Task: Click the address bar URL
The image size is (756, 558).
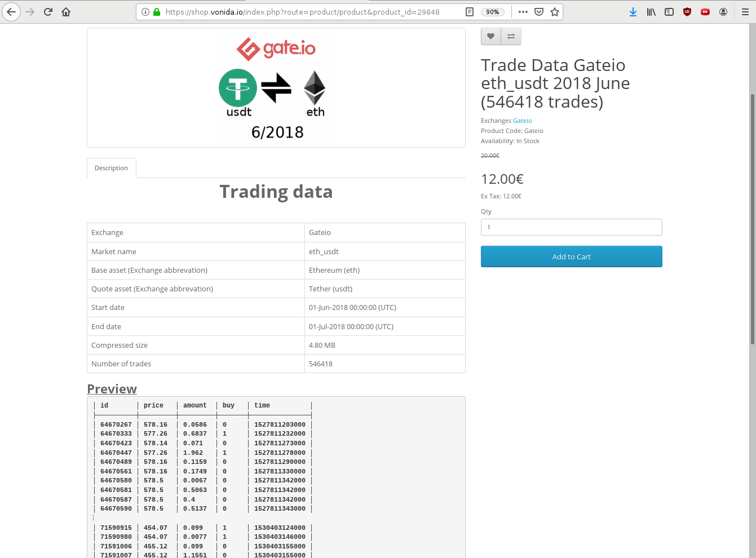Action: [302, 12]
